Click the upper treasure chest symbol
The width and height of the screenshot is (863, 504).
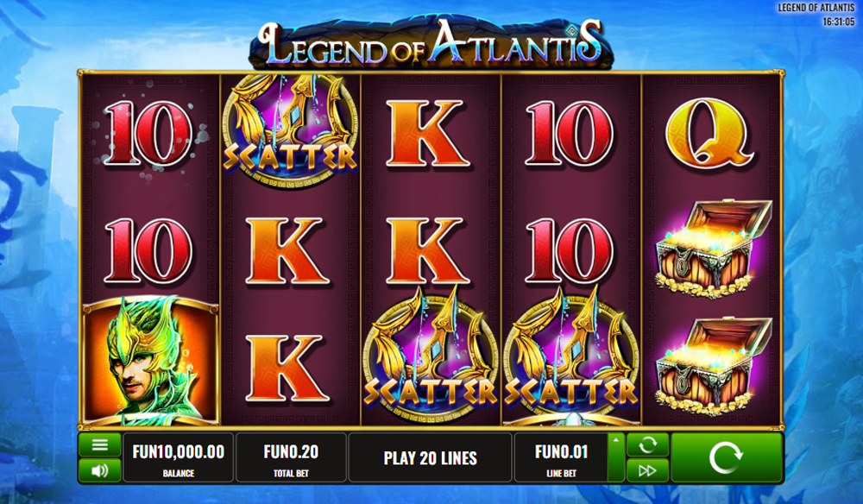(x=714, y=249)
